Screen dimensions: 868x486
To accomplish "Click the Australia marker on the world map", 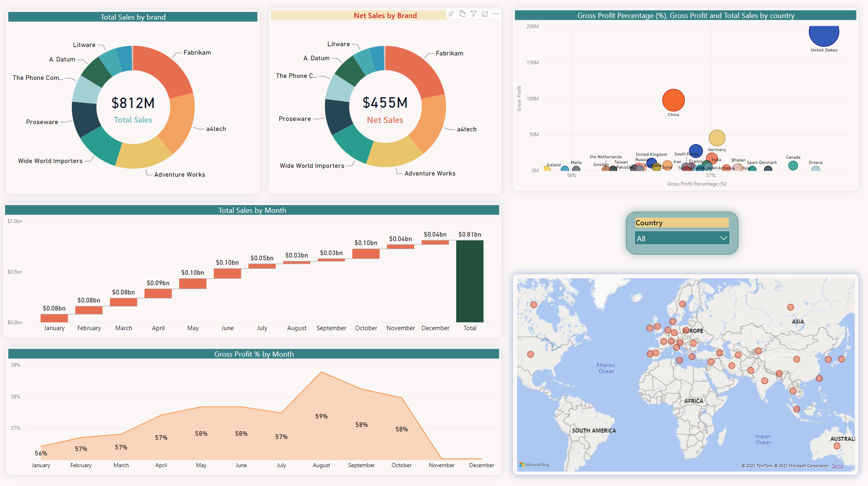I will [x=837, y=445].
